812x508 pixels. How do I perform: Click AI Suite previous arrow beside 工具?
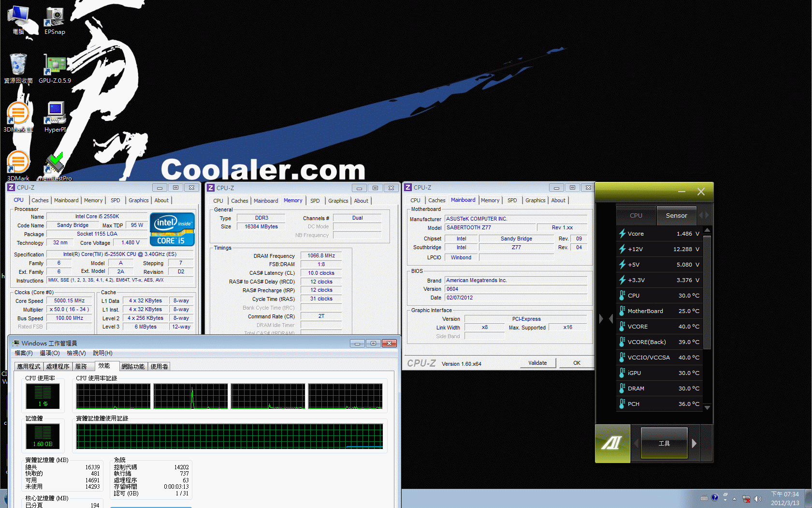(x=636, y=443)
